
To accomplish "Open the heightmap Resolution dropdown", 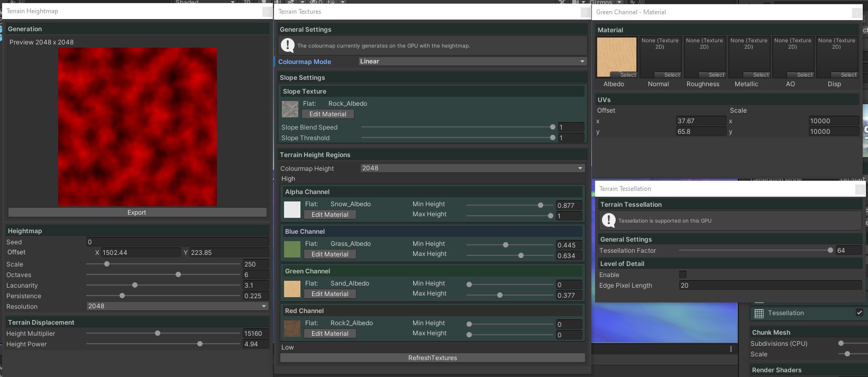I will [x=177, y=306].
